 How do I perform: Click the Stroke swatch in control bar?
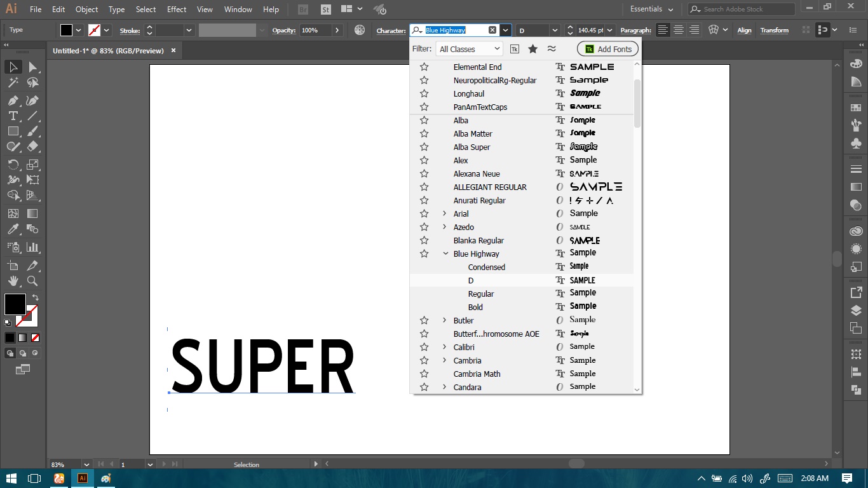[x=94, y=30]
